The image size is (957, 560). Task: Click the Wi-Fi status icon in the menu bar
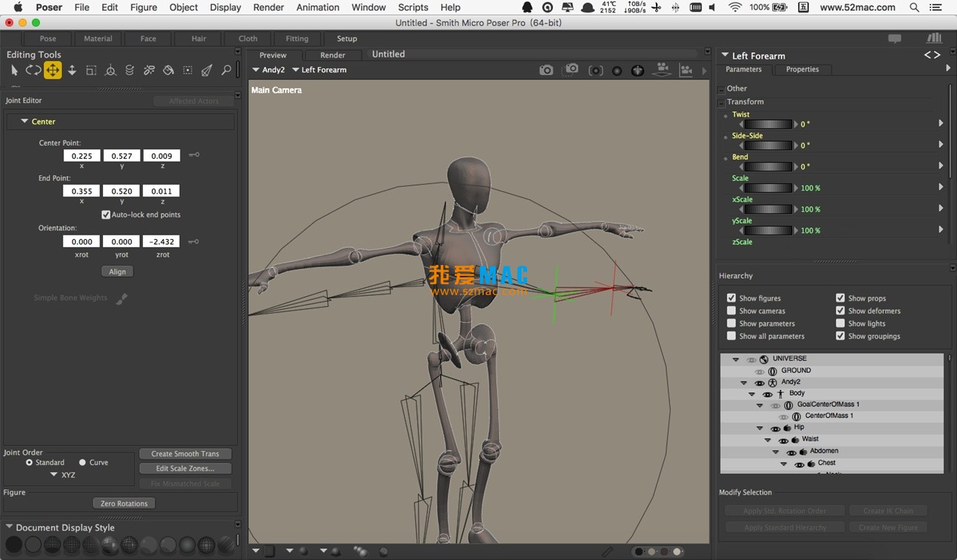click(735, 7)
